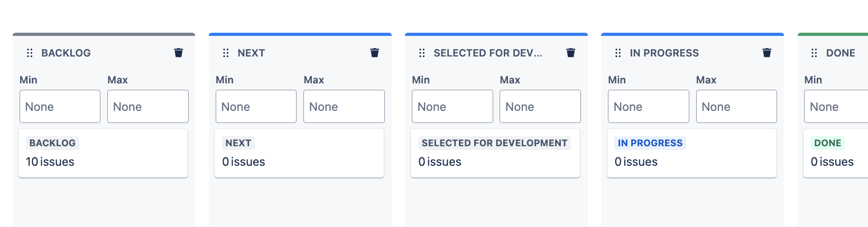Focus the Next column Max field
The width and height of the screenshot is (868, 227).
point(344,107)
